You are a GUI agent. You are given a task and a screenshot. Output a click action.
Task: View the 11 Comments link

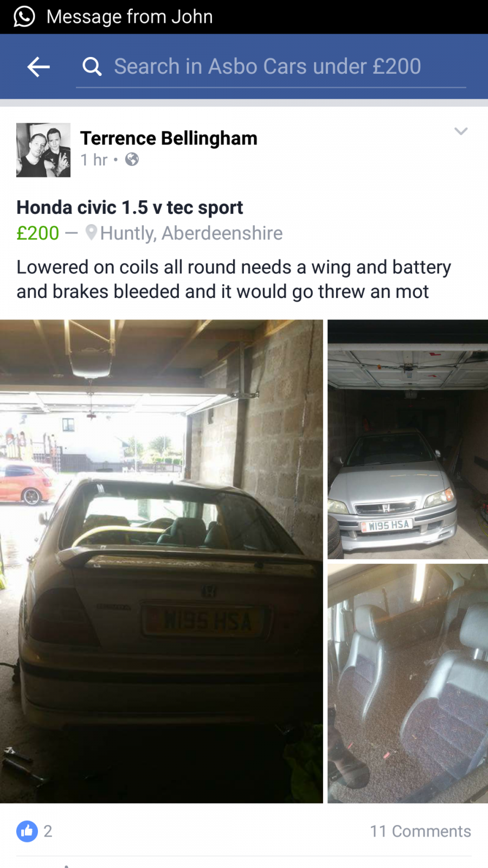[420, 831]
